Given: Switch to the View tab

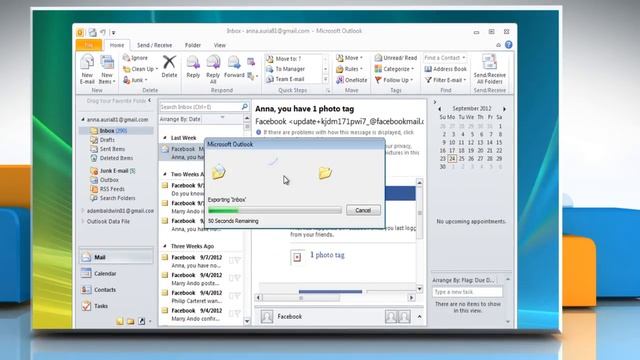Looking at the screenshot, I should click(x=220, y=45).
